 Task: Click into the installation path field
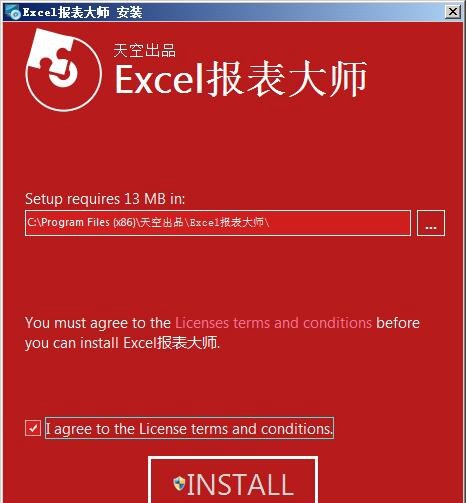tap(218, 223)
